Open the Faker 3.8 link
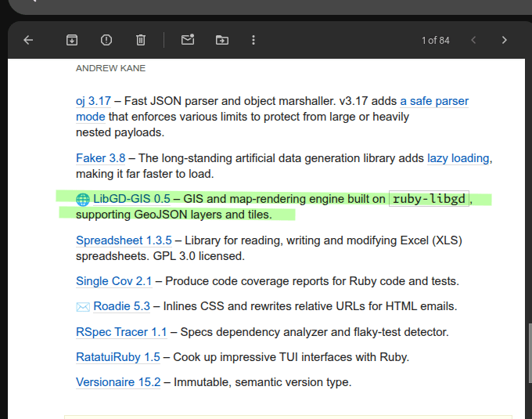This screenshot has height=419, width=532. coord(100,158)
